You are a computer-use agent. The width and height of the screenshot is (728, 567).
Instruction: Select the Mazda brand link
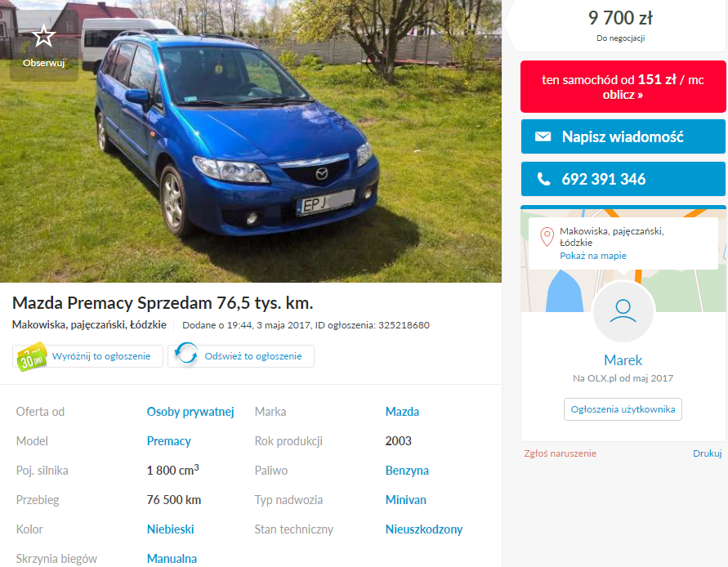point(402,412)
